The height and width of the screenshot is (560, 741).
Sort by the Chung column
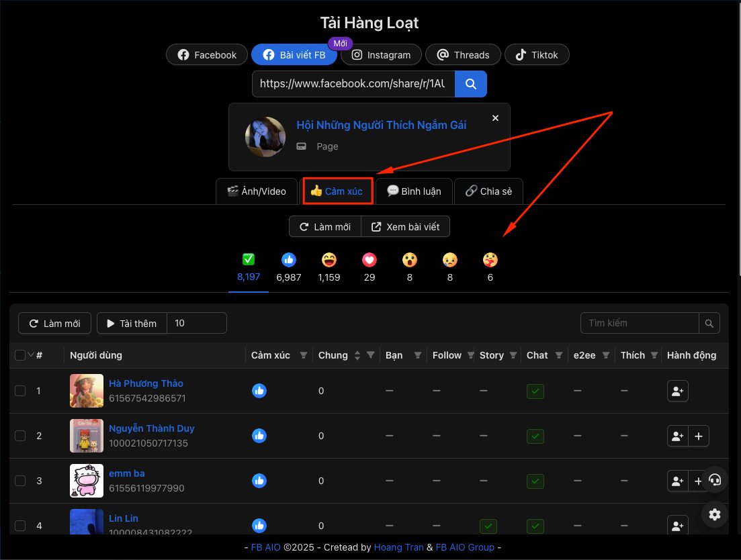click(357, 355)
